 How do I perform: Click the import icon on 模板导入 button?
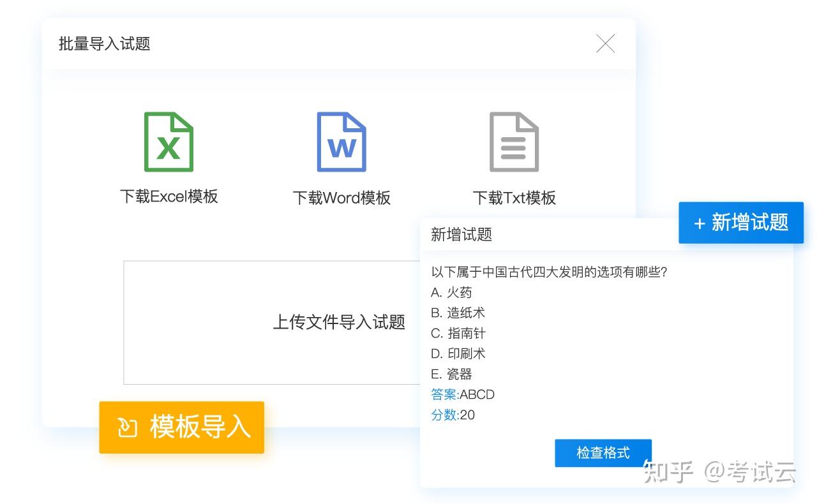tap(128, 427)
